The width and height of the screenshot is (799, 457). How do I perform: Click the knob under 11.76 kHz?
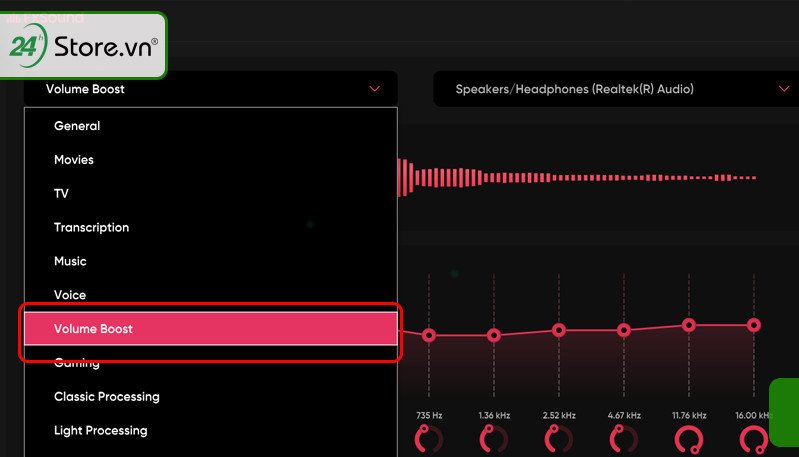click(x=689, y=440)
